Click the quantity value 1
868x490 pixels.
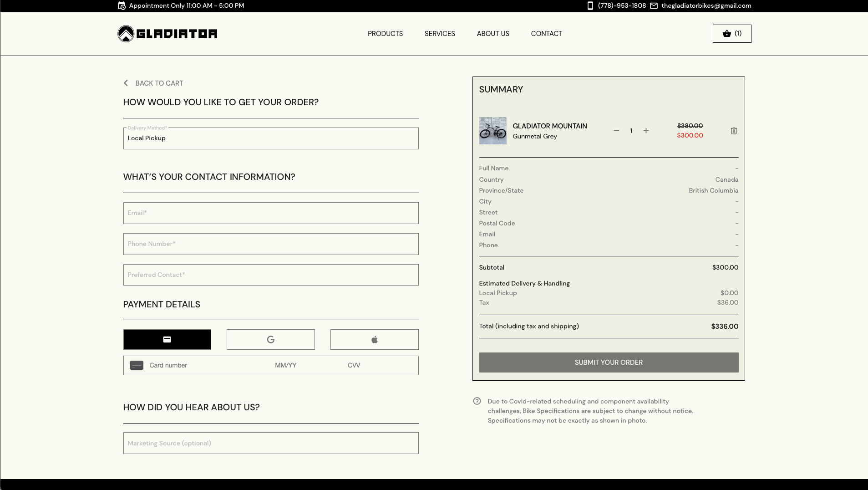coord(631,131)
